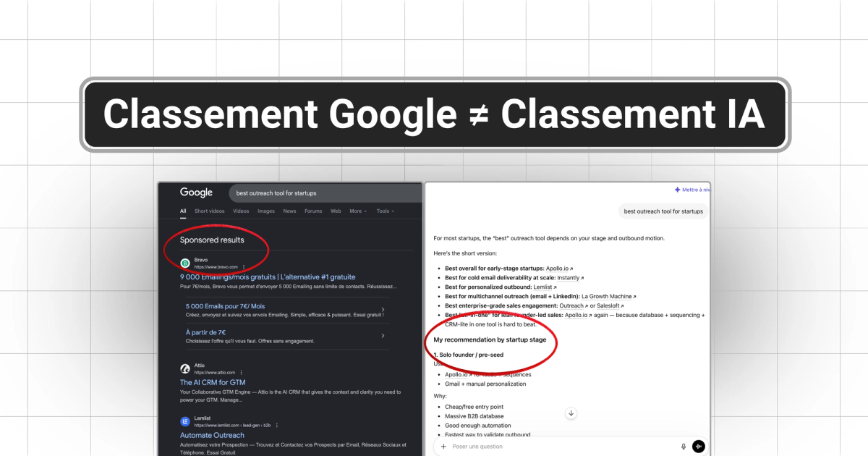Switch to the Short videos tab
Screen dimensions: 868x456
(x=210, y=211)
